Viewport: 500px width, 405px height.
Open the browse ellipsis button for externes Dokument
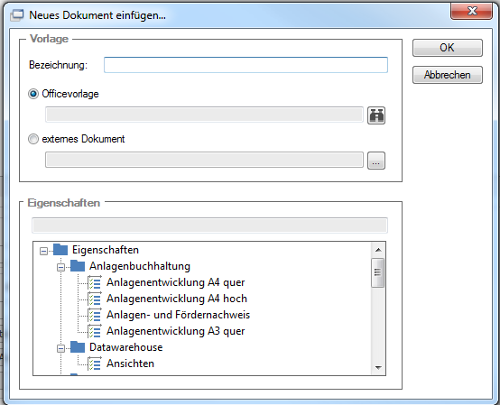pyautogui.click(x=376, y=161)
